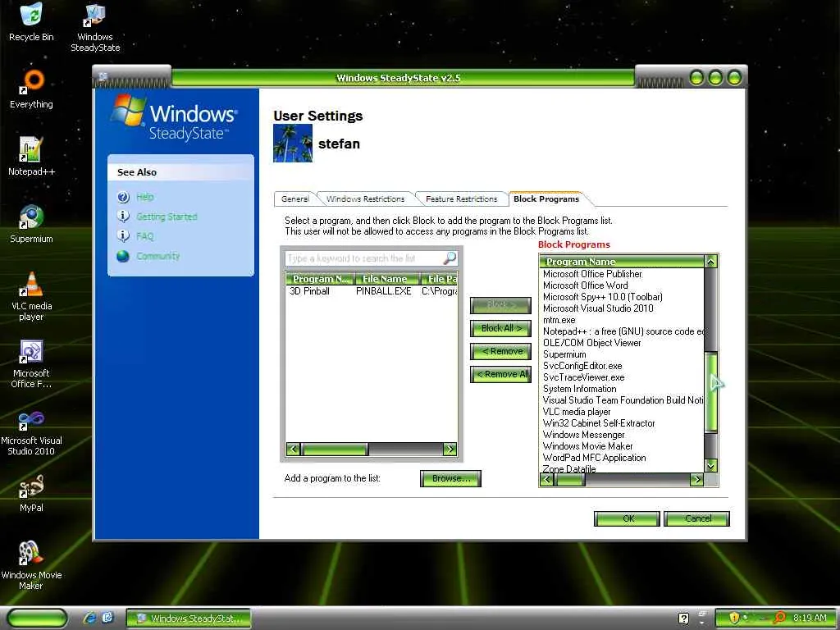840x630 pixels.
Task: Select Windows Messenger entry
Action: pos(583,435)
